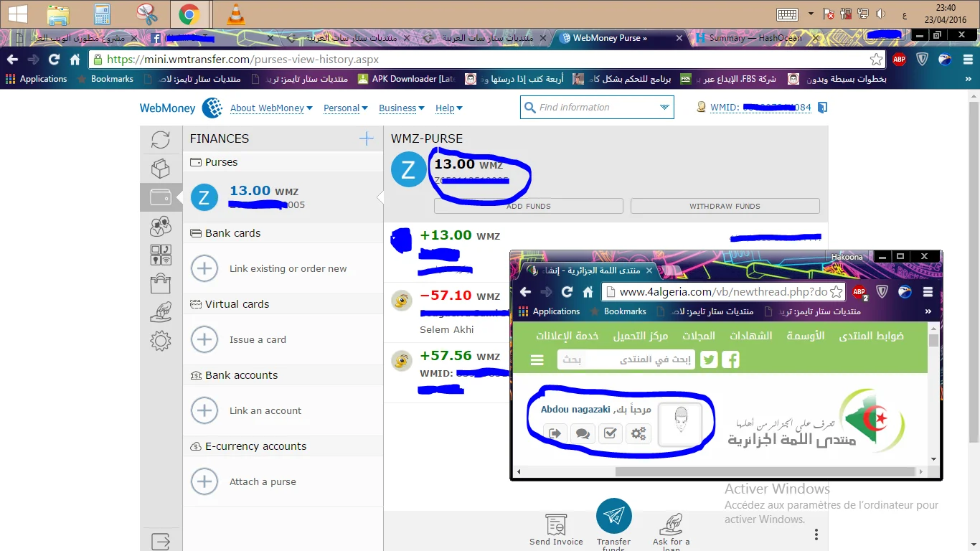Click the forum's logout arrow icon
Image resolution: width=980 pixels, height=551 pixels.
click(555, 433)
